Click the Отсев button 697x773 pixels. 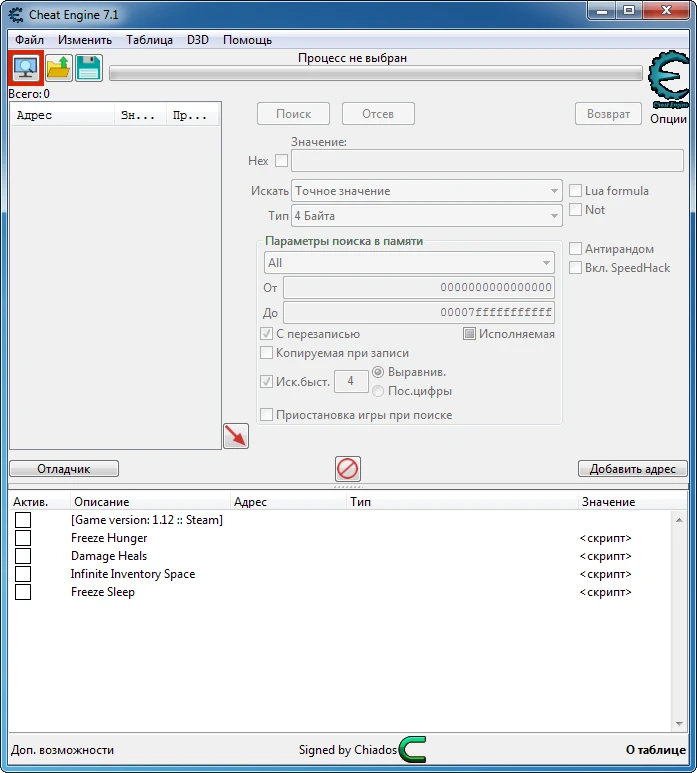tap(378, 114)
